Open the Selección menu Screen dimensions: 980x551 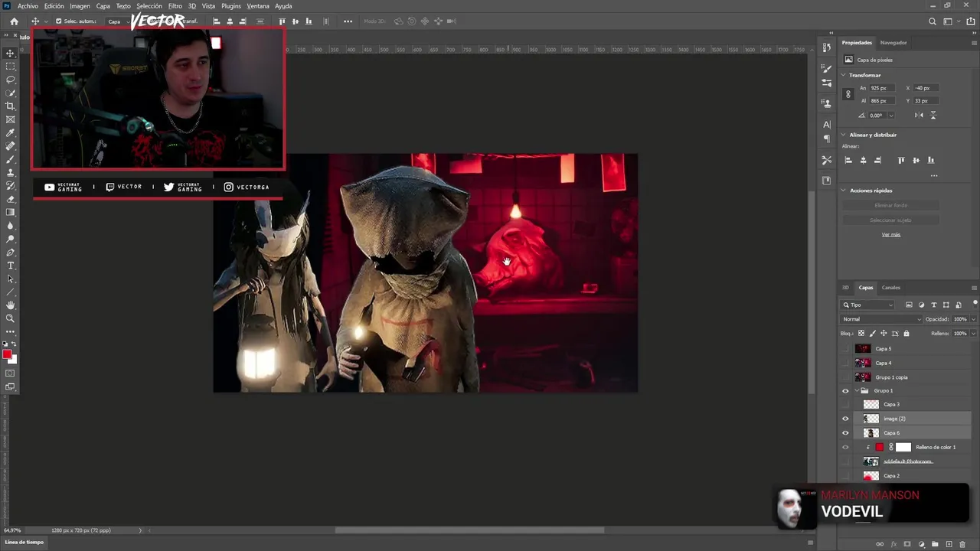click(149, 6)
